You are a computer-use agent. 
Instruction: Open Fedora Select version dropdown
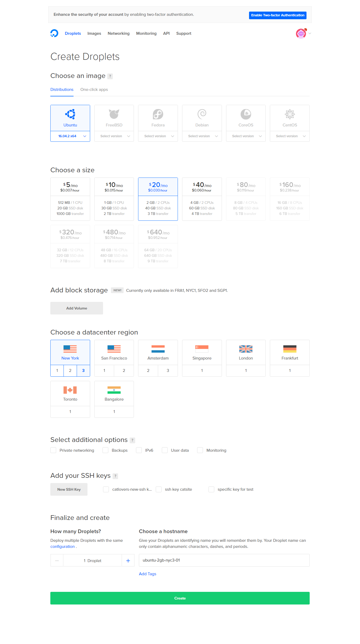(158, 136)
